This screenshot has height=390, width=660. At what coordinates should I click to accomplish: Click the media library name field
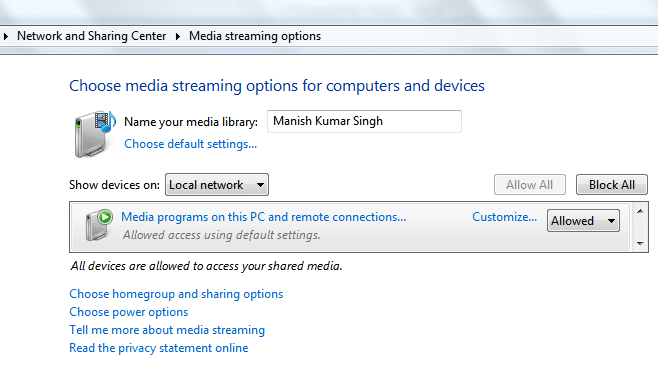click(364, 121)
